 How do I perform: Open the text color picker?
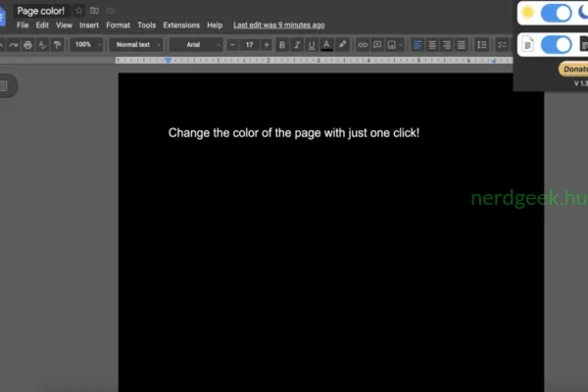point(326,45)
